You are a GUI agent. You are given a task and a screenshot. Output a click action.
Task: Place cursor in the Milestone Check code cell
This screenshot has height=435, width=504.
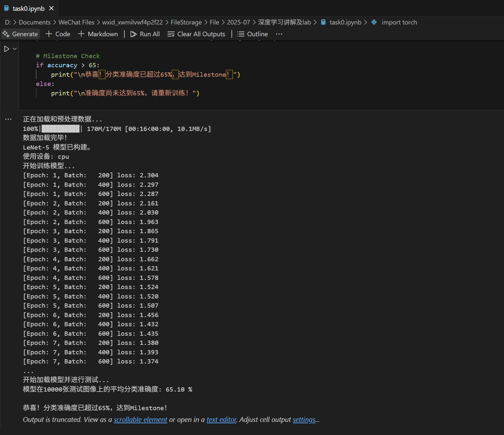click(131, 75)
